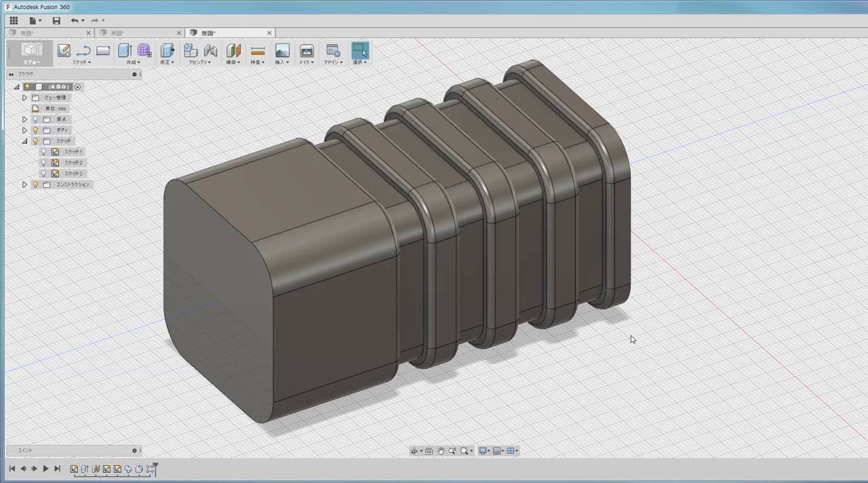
Task: Toggle visibility bulb of スケッチ folder
Action: [x=35, y=141]
